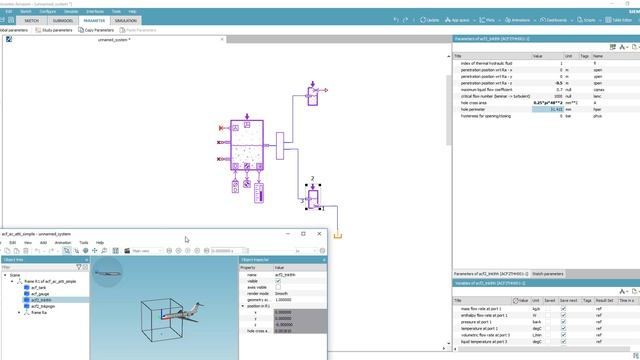640x360 pixels.
Task: Click the Filter input field in the Object tree
Action: pyautogui.click(x=39, y=267)
